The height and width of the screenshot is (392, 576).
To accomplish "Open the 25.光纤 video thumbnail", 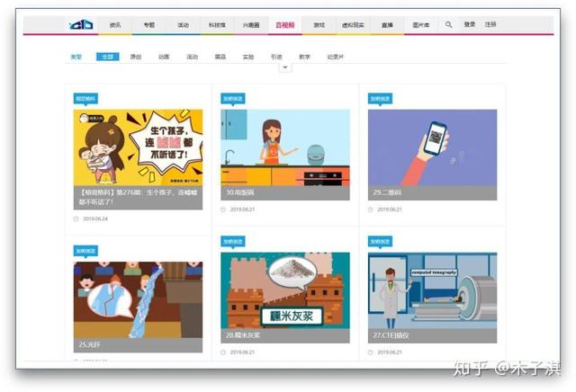I will point(138,299).
